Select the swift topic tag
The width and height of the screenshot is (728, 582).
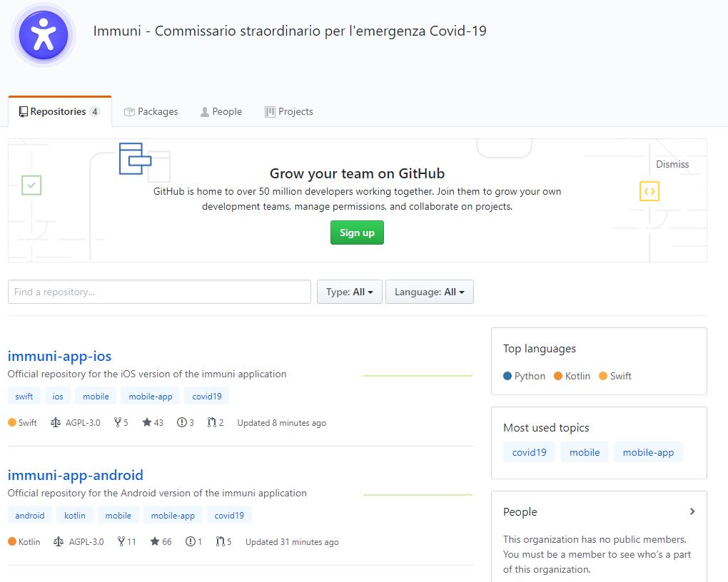point(24,397)
